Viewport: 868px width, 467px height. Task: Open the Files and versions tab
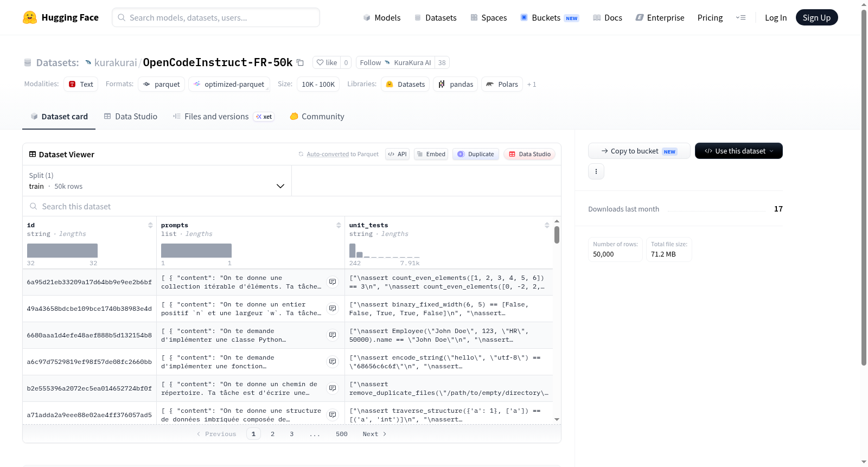click(224, 117)
